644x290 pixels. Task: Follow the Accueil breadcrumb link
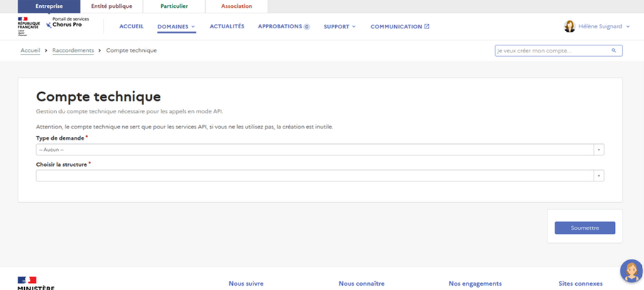[x=31, y=50]
